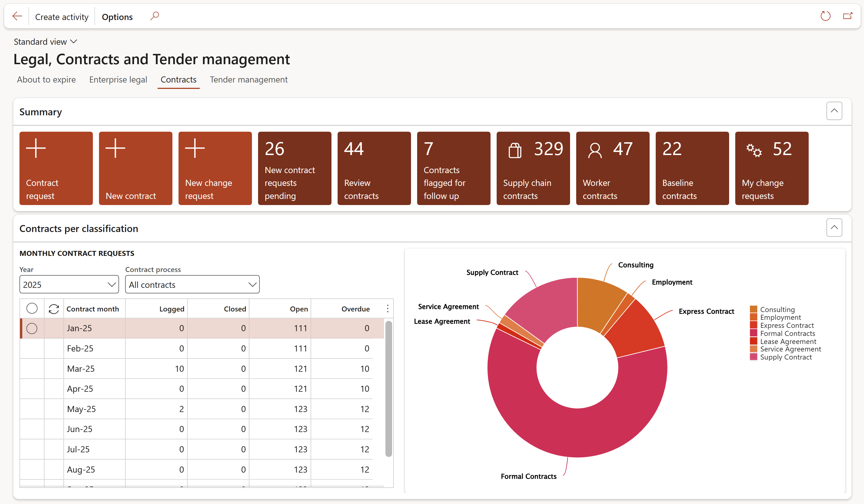Click the back arrow icon
864x504 pixels.
tap(17, 16)
